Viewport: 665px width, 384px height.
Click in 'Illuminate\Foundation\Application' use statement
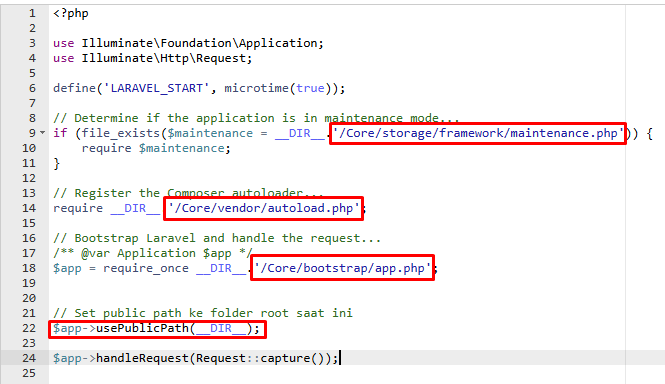(199, 43)
